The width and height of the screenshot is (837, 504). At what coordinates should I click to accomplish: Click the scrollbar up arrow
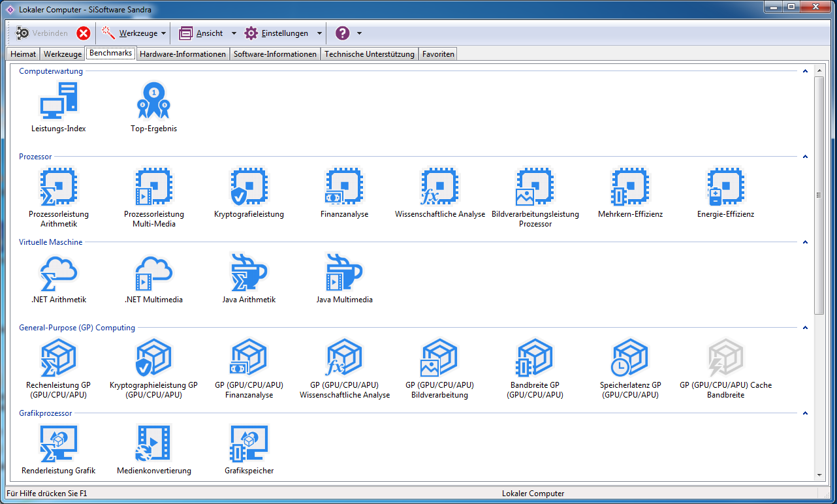click(819, 70)
